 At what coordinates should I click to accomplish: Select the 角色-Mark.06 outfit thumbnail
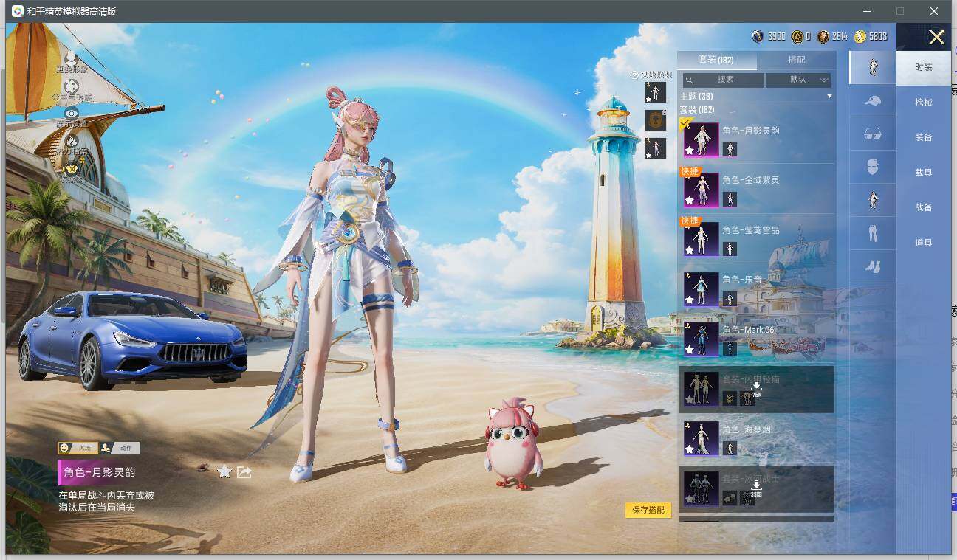click(701, 339)
